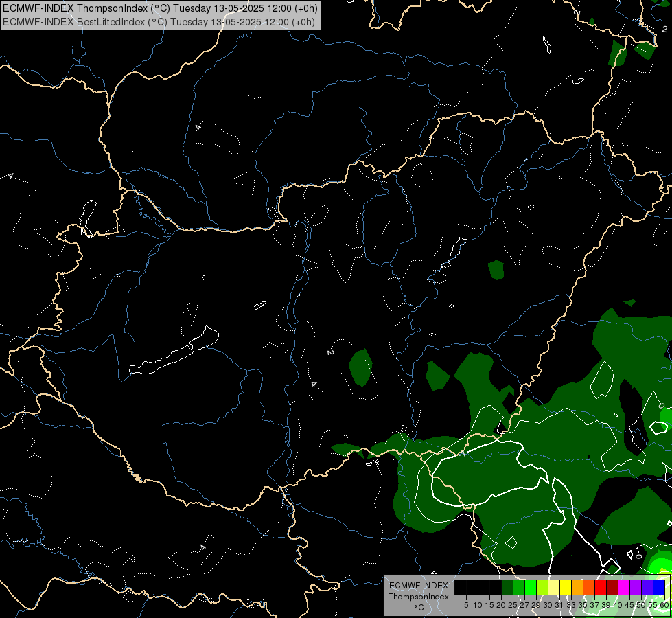Click legend tick label 10
Viewport: 672px width, 618px height.
point(478,605)
